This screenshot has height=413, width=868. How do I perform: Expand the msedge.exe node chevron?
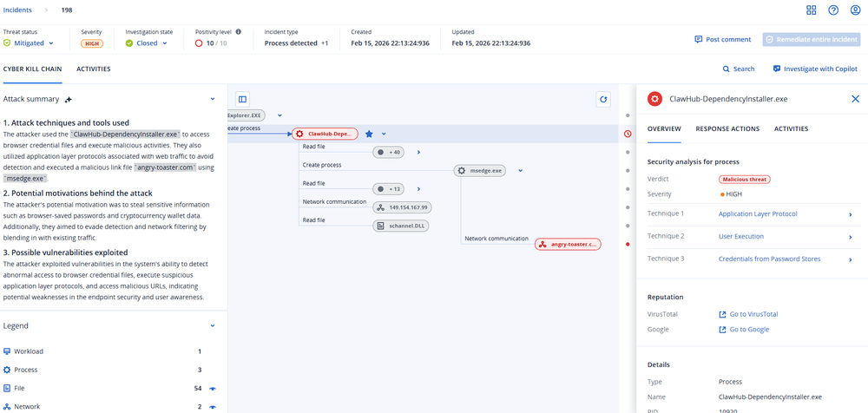[521, 171]
